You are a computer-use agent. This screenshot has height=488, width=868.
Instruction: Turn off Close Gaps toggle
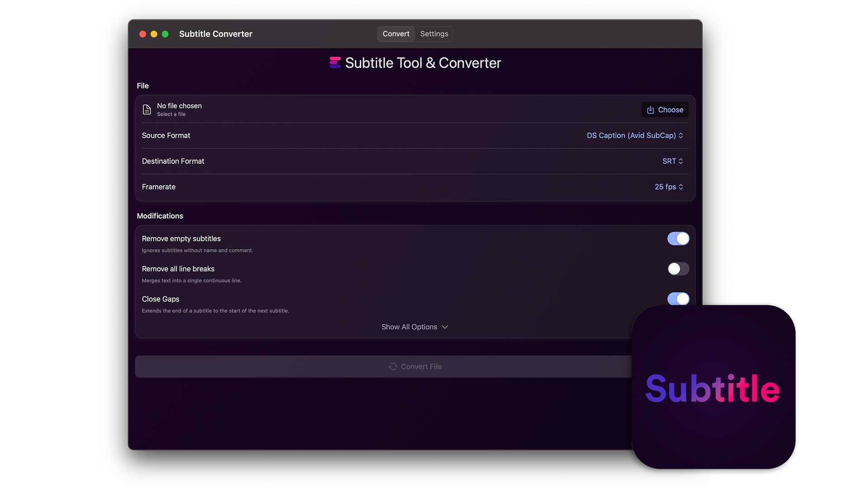point(678,299)
